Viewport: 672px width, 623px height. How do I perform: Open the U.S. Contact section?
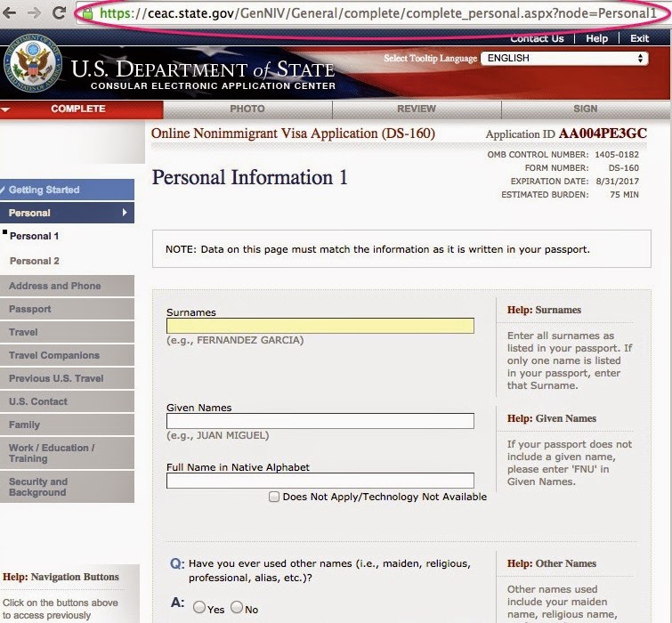[67, 401]
